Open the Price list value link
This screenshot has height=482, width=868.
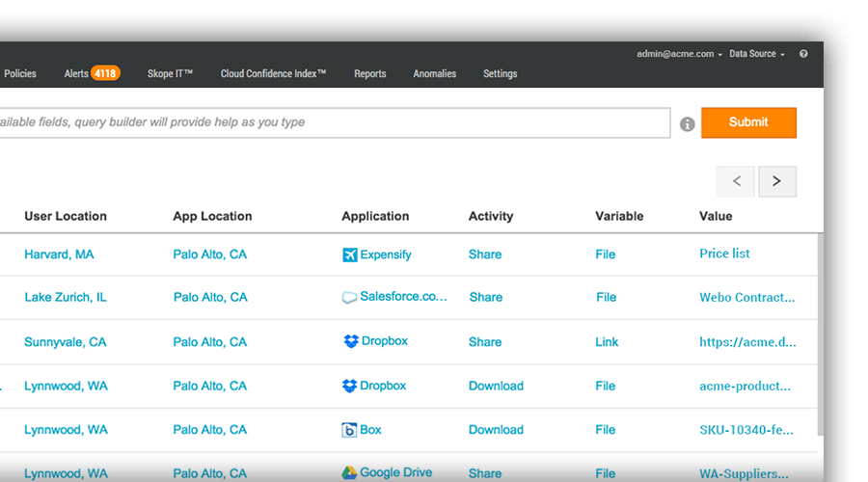(724, 254)
